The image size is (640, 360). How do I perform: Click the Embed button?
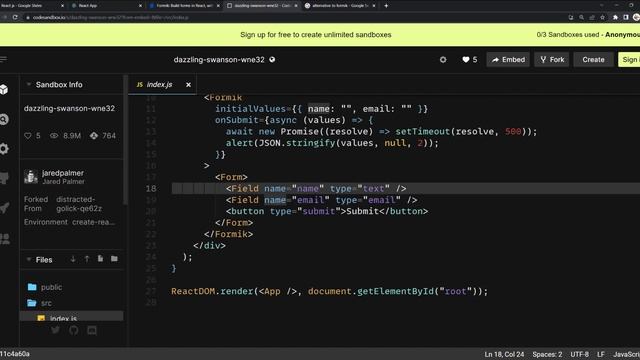[508, 60]
